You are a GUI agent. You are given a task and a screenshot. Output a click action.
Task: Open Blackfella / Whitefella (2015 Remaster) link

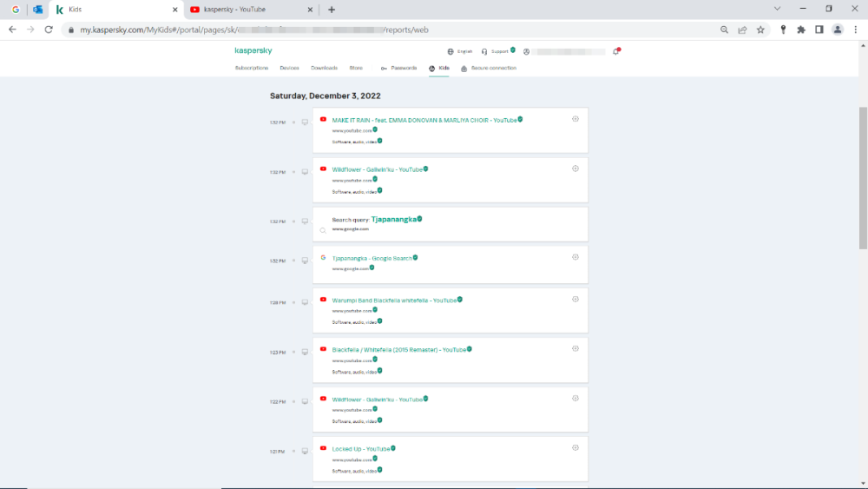398,350
